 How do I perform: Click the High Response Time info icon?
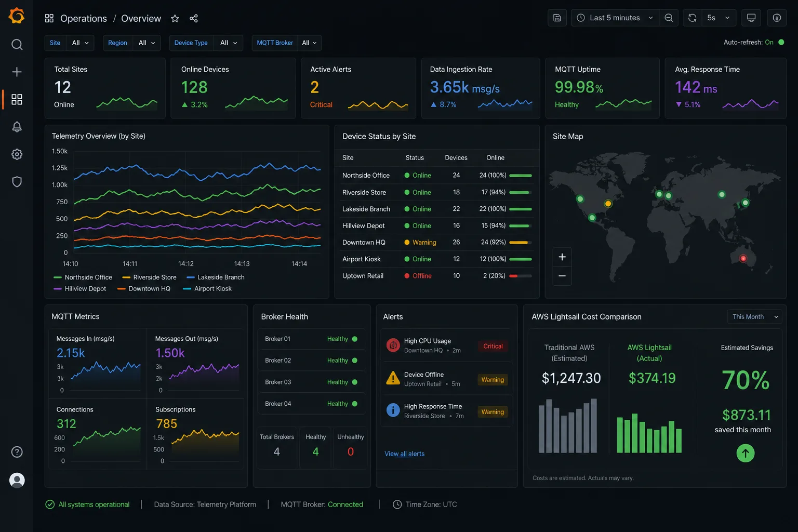(x=393, y=410)
